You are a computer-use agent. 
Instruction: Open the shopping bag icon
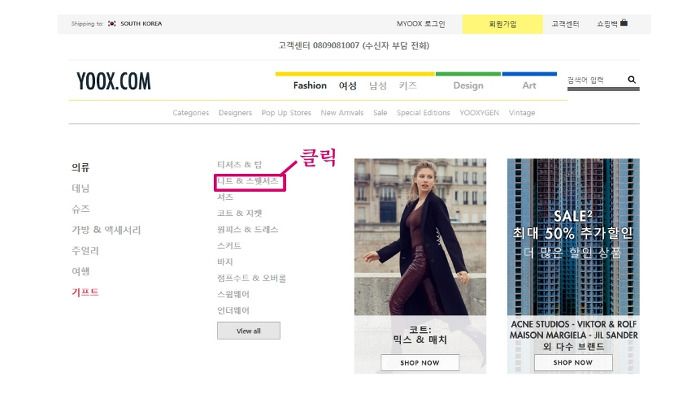coord(624,23)
